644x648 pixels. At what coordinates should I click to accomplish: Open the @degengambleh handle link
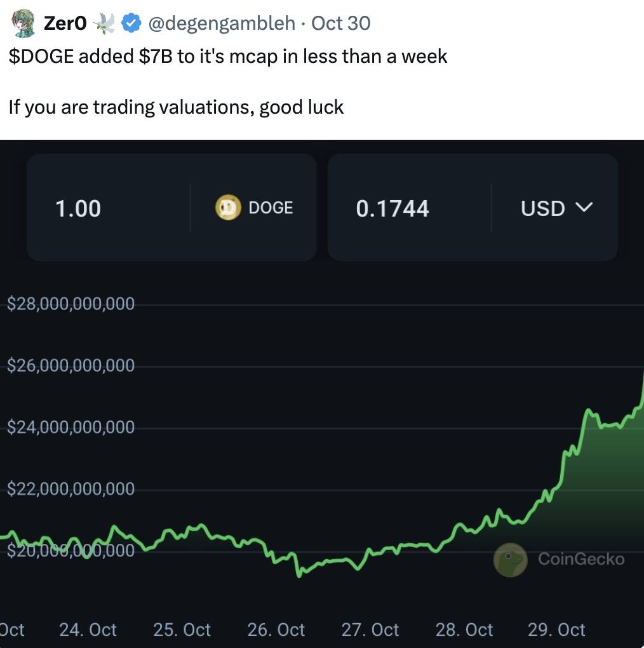221,24
